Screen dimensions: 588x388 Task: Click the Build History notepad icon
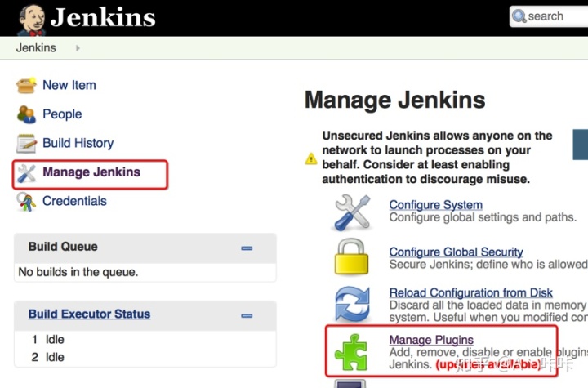(26, 143)
